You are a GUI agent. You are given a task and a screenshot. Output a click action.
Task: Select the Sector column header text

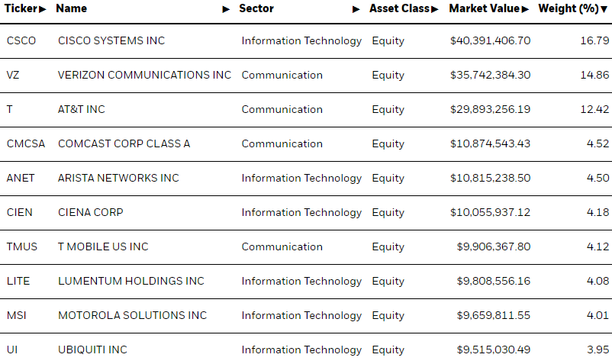pyautogui.click(x=256, y=8)
